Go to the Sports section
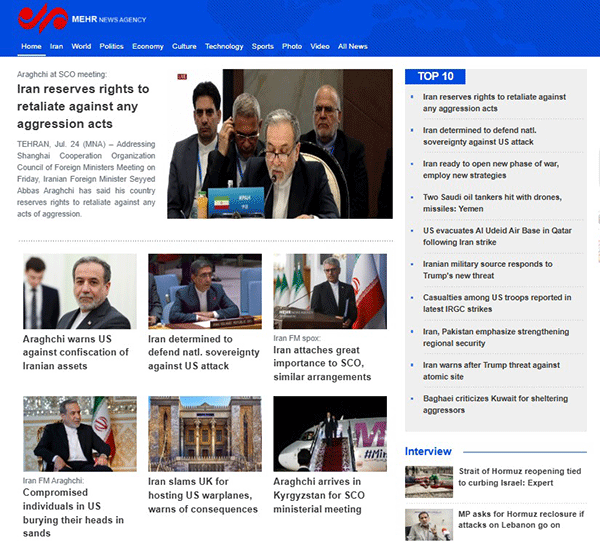This screenshot has width=600, height=543. pyautogui.click(x=262, y=47)
